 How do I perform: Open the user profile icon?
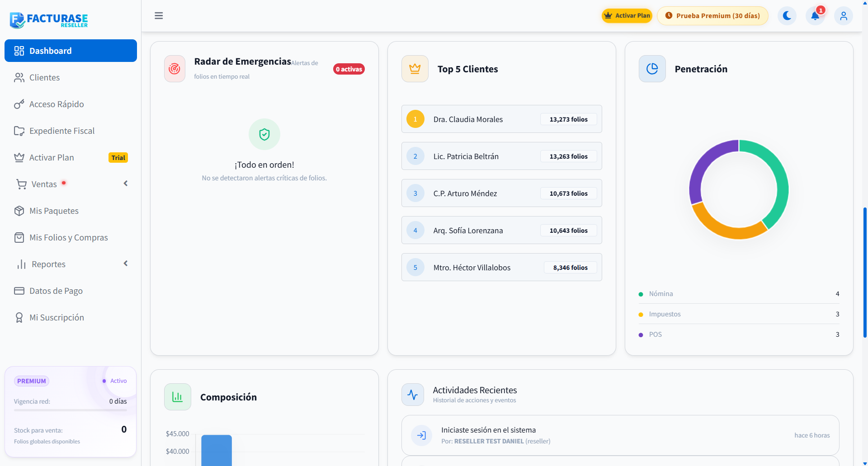pos(844,16)
